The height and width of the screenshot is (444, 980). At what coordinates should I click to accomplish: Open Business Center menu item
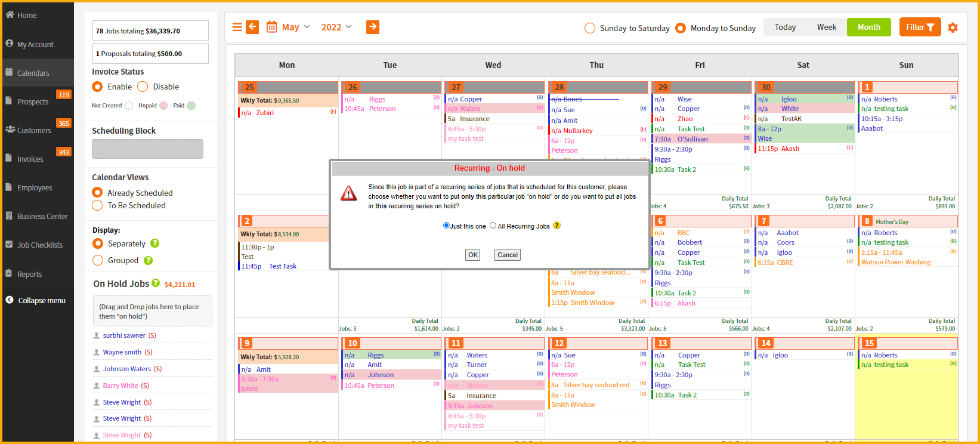[x=37, y=216]
